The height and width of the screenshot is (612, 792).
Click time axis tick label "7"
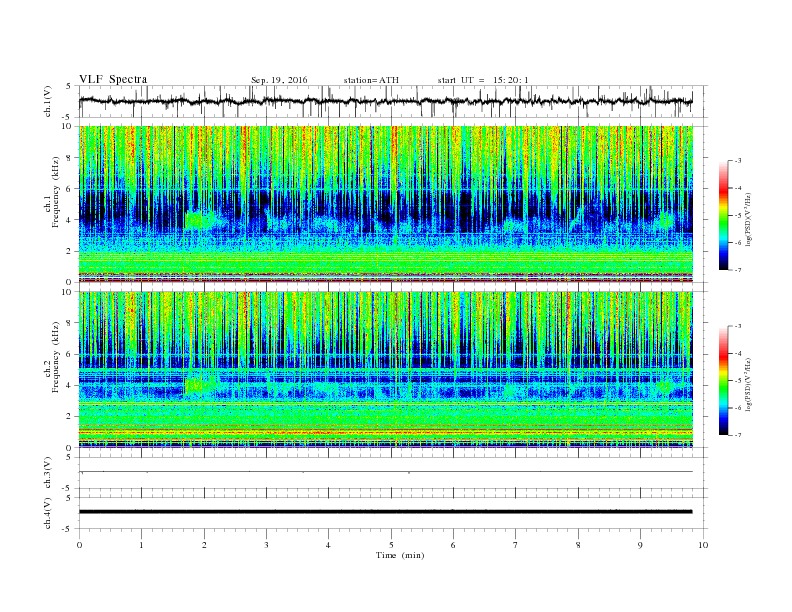[516, 545]
